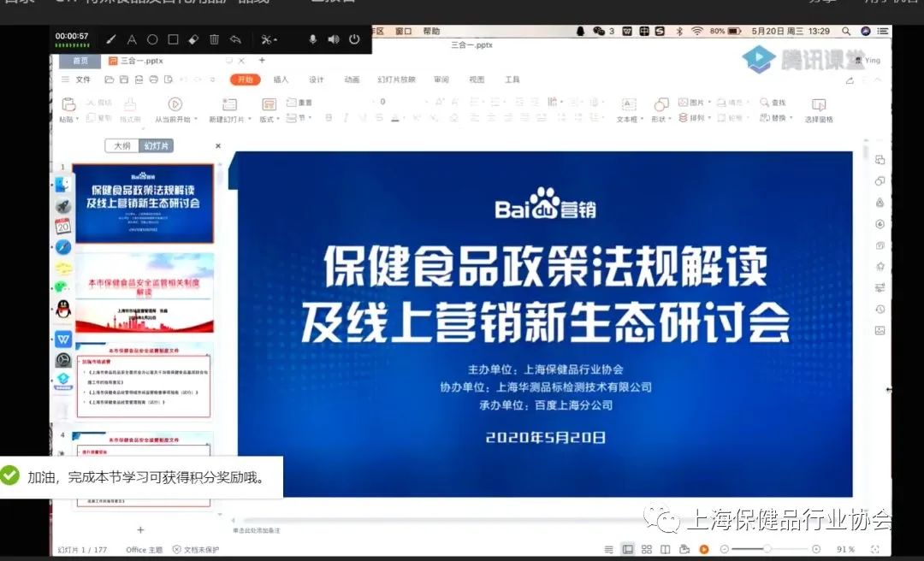Click the 粘贴 paste icon
Viewport: 924px width, 561px height.
[69, 104]
